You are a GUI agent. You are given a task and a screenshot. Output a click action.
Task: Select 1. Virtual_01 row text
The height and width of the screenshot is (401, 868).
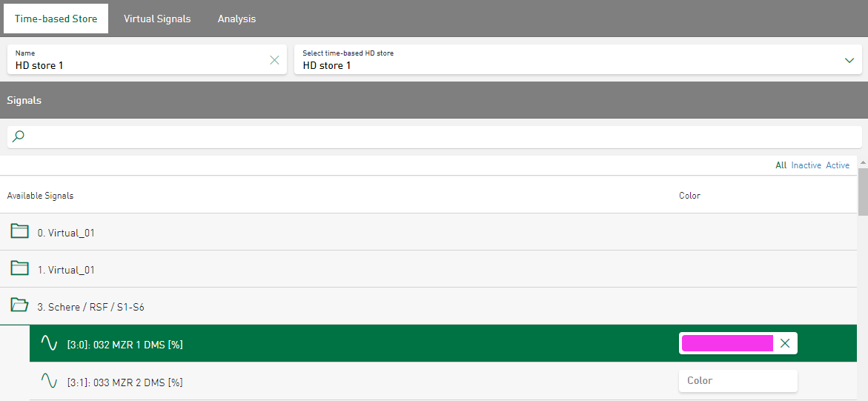[66, 271]
